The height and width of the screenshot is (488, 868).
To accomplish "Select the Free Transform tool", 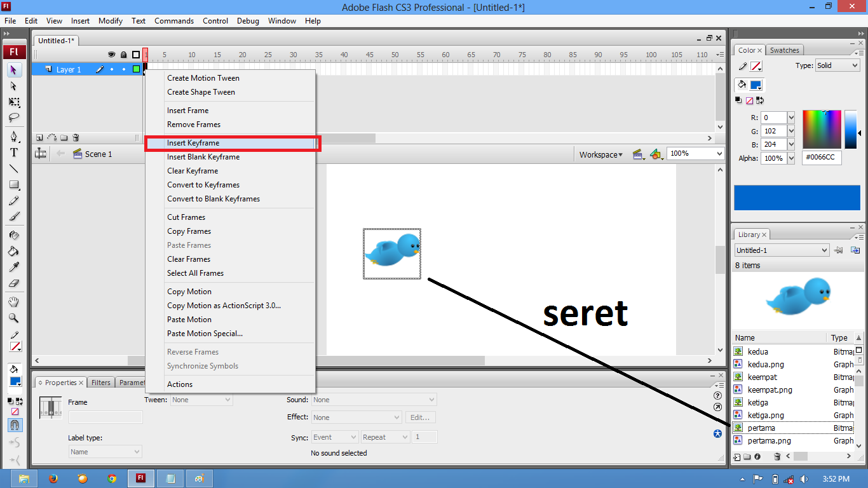I will point(14,102).
